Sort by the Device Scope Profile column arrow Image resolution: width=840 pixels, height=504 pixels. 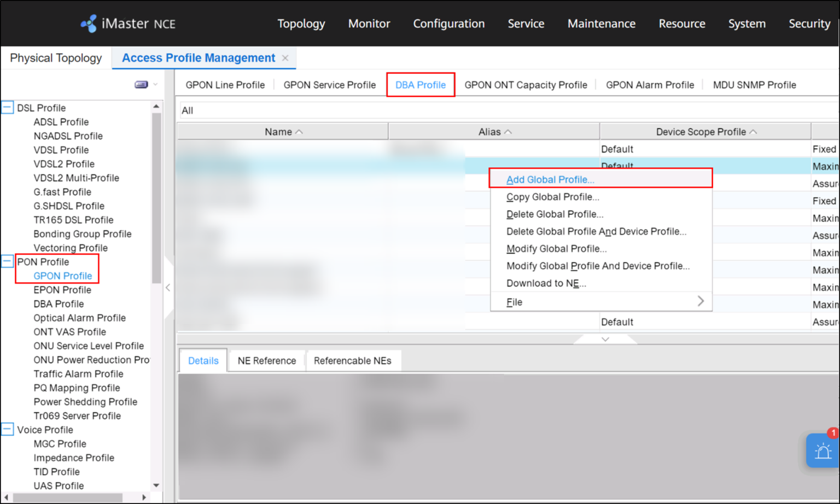point(754,131)
